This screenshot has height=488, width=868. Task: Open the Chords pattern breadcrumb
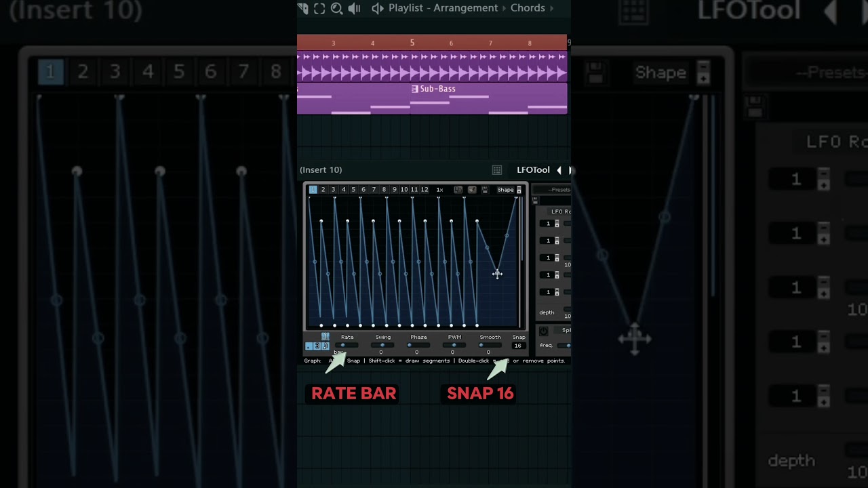[528, 8]
